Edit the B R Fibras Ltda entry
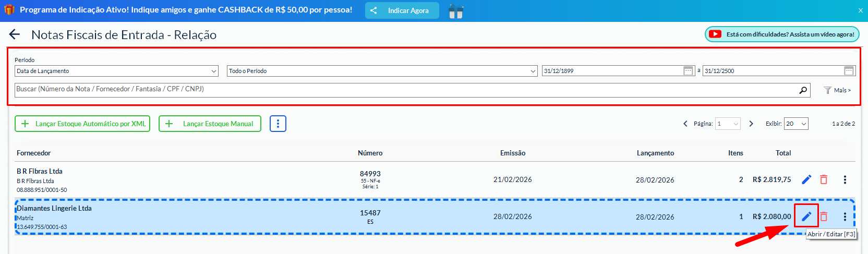Viewport: 868px width, 254px height. (806, 179)
